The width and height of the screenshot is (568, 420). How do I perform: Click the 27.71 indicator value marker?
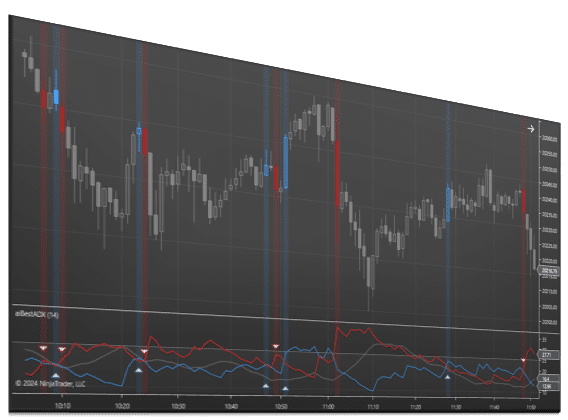(x=547, y=355)
